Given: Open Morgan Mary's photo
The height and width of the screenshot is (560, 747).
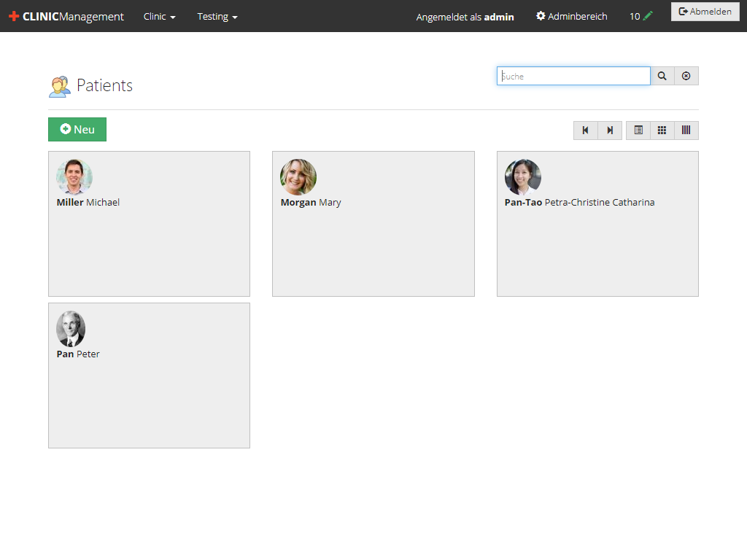Looking at the screenshot, I should (x=298, y=177).
